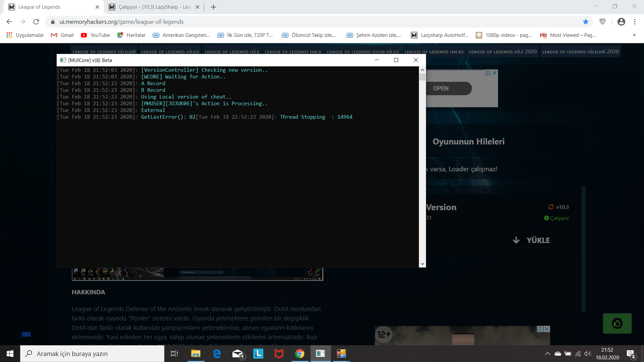Open File Explorer from taskbar
The width and height of the screenshot is (644, 362).
click(x=196, y=354)
